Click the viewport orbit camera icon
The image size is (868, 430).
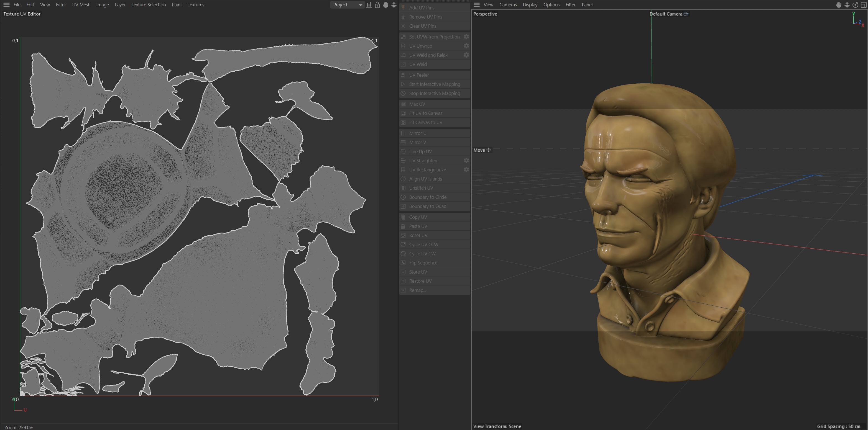[x=855, y=5]
